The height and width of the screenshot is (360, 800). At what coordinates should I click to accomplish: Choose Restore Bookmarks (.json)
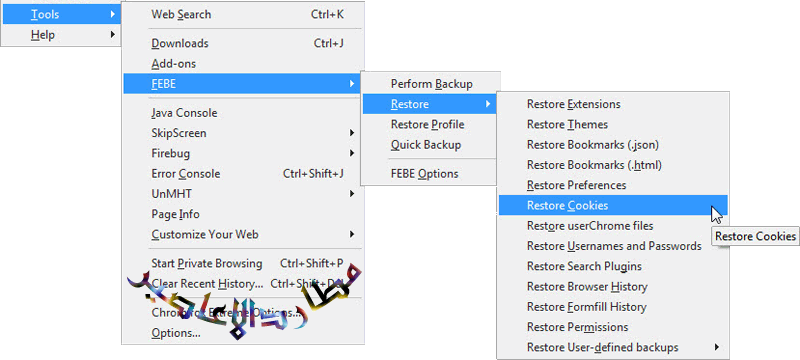(x=613, y=145)
